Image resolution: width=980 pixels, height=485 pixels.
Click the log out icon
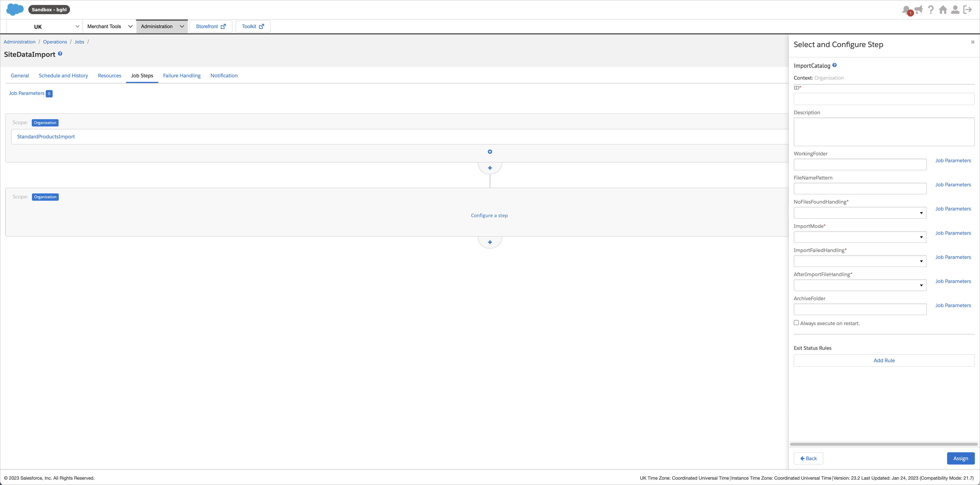(x=967, y=10)
